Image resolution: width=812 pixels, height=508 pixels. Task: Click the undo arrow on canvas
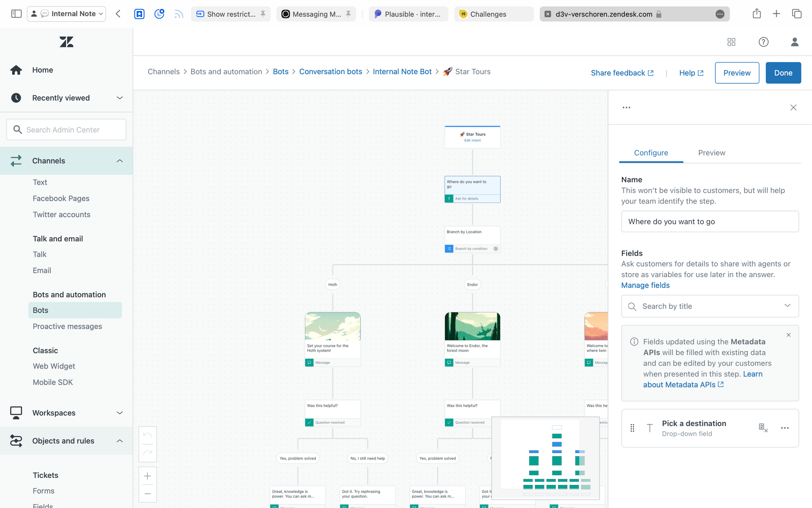147,436
